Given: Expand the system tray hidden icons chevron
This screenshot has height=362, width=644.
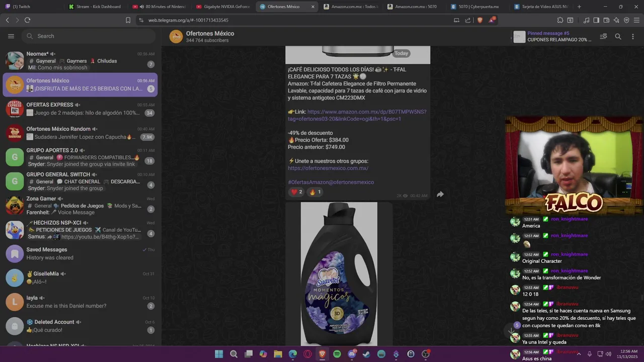Looking at the screenshot, I should pos(579,354).
